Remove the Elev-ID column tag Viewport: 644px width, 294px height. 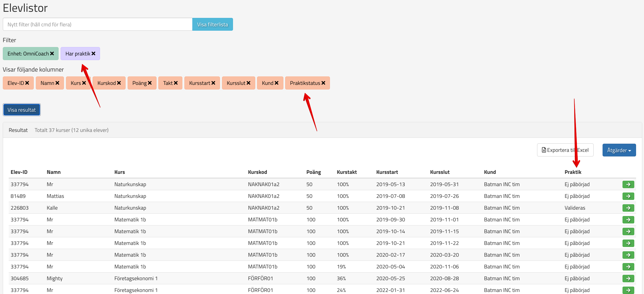click(x=27, y=83)
